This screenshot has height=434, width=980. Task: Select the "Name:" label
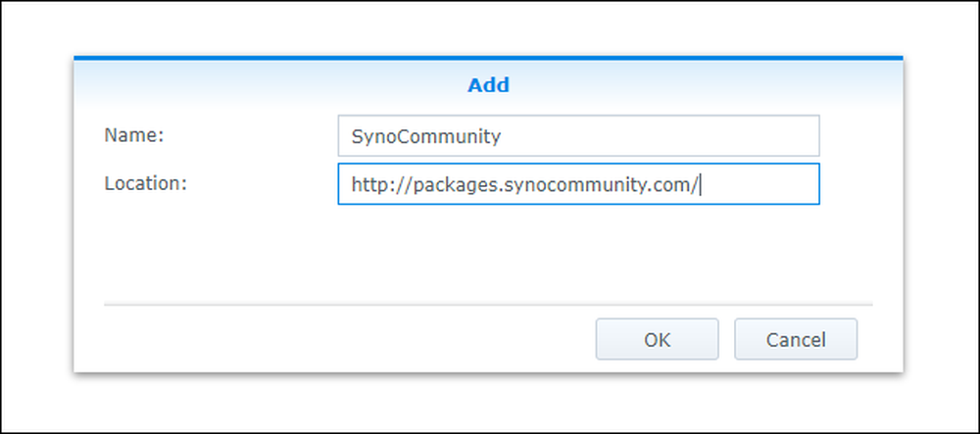coord(133,135)
